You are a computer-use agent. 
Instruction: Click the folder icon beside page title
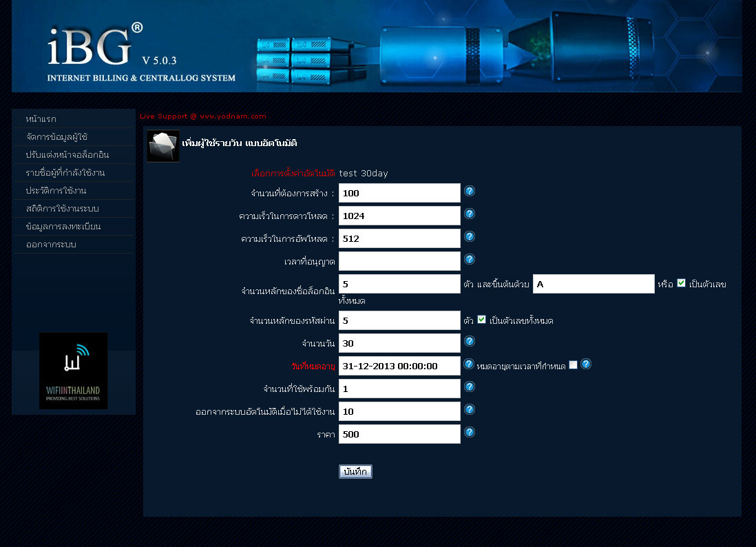[x=163, y=145]
